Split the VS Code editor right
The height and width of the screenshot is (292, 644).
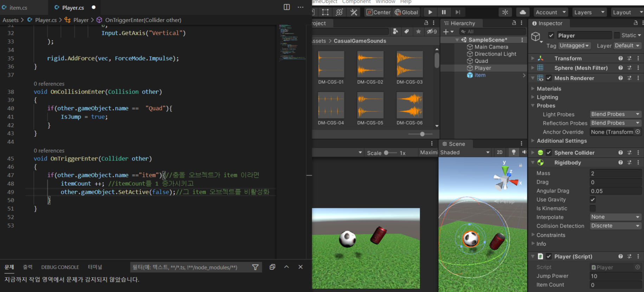[x=287, y=7]
